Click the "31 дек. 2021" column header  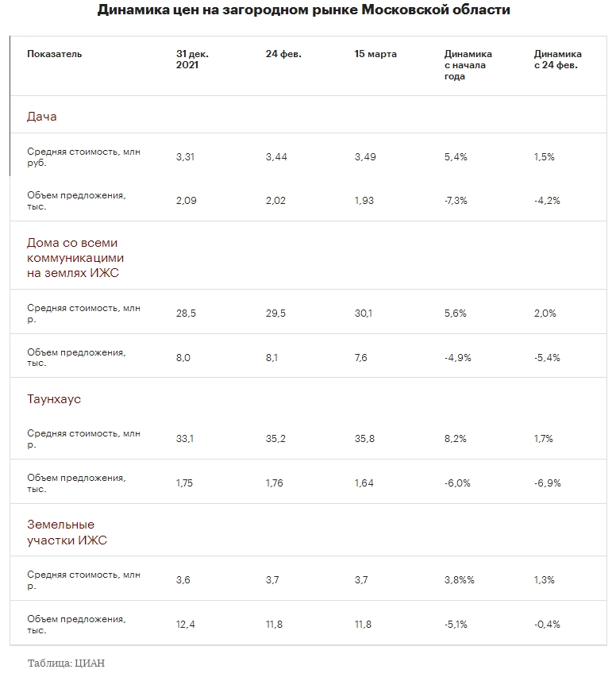[x=192, y=60]
